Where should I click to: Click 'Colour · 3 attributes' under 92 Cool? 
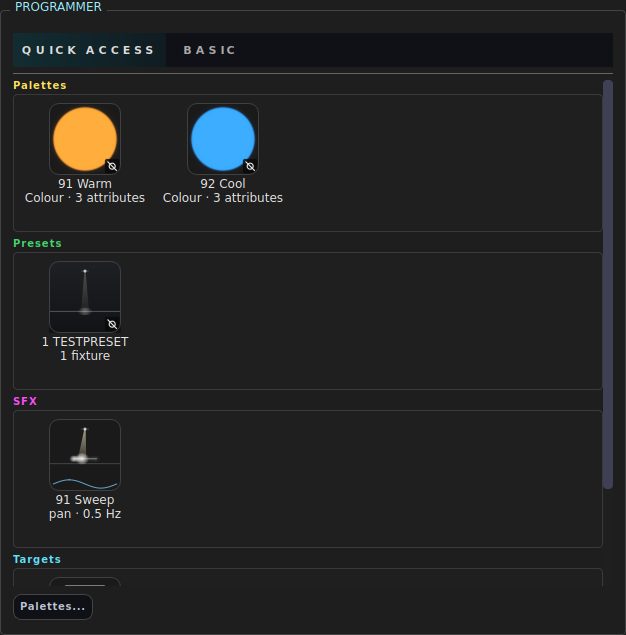click(223, 198)
